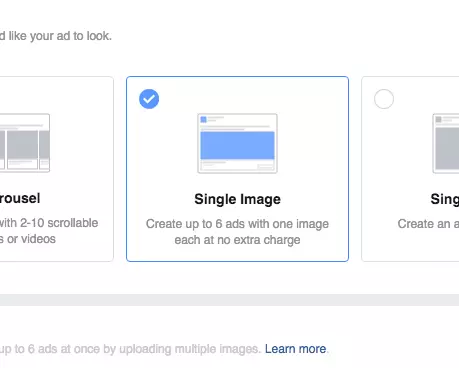459x368 pixels.
Task: Select the checked Single Image radio button
Action: click(149, 99)
